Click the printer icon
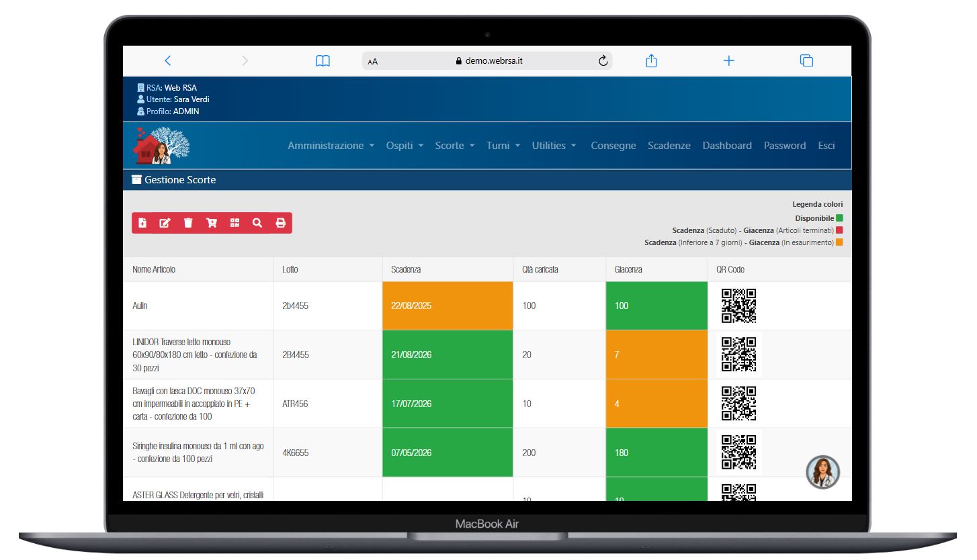The image size is (977, 560). 280,224
